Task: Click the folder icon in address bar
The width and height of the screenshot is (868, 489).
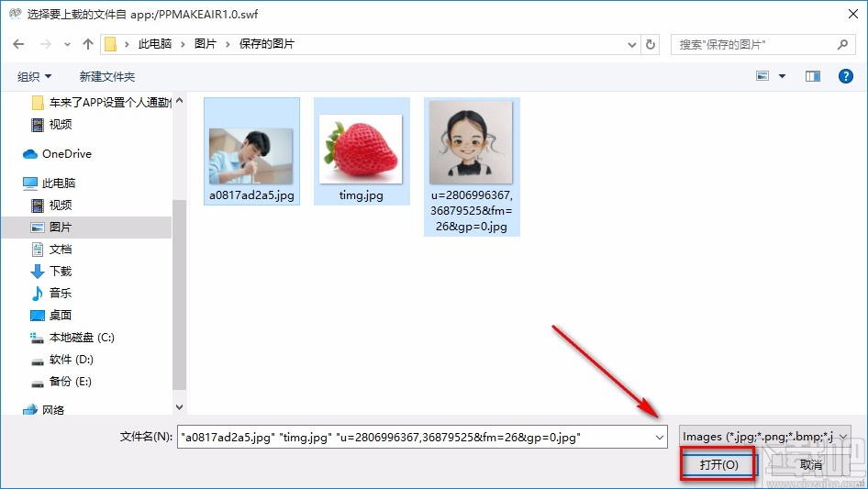Action: click(x=111, y=44)
